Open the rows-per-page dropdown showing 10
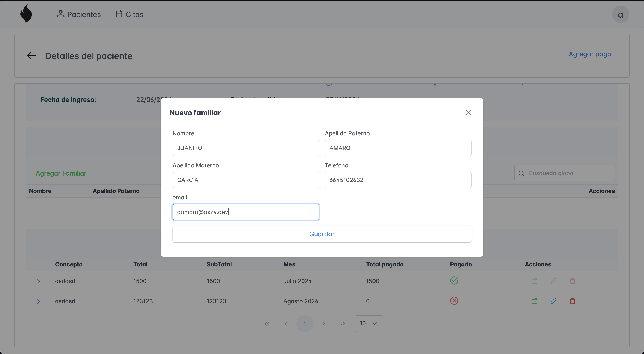Viewport: 644px width, 354px height. 369,323
